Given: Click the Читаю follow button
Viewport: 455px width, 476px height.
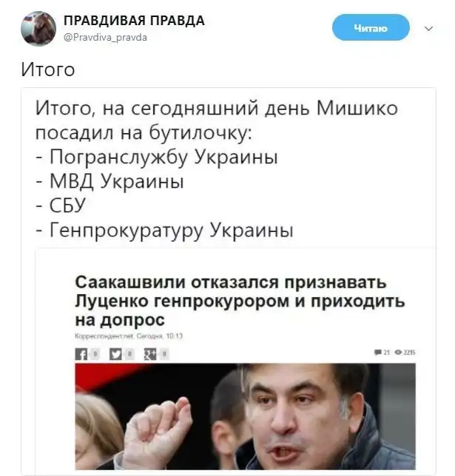Looking at the screenshot, I should click(x=371, y=27).
